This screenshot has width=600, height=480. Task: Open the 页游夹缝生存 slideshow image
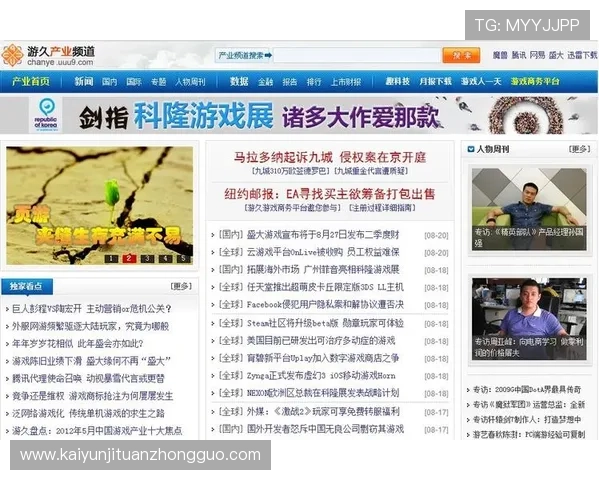[x=99, y=206]
